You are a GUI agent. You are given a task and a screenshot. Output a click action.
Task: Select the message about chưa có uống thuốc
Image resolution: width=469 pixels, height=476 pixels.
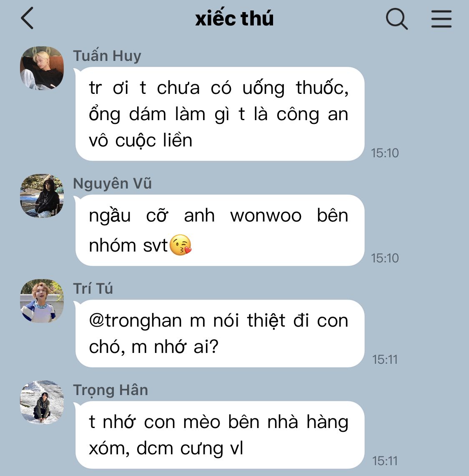[x=220, y=114]
